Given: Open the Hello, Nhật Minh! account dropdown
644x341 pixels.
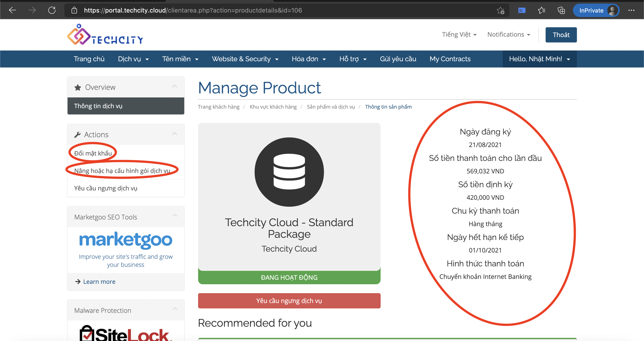Looking at the screenshot, I should tap(540, 59).
